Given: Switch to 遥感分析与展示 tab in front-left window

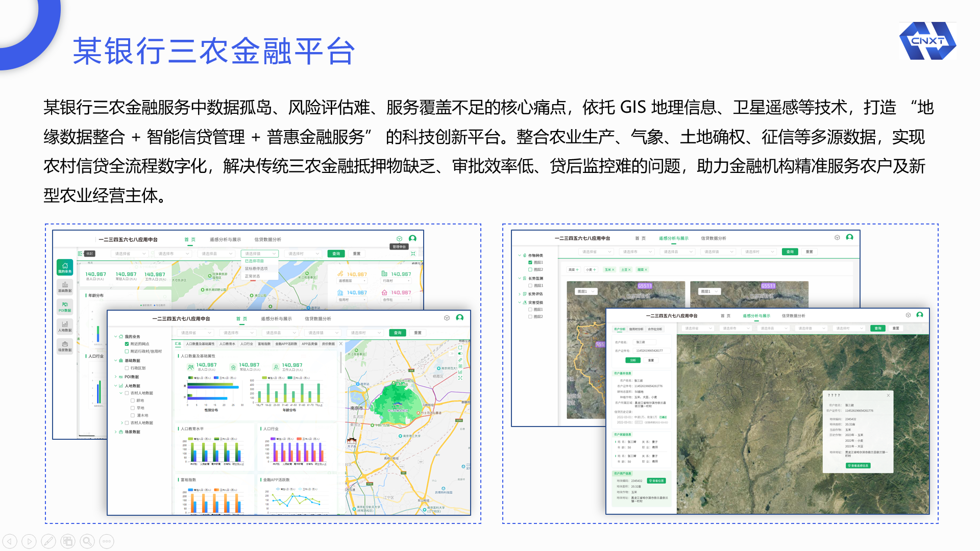Looking at the screenshot, I should [x=276, y=318].
